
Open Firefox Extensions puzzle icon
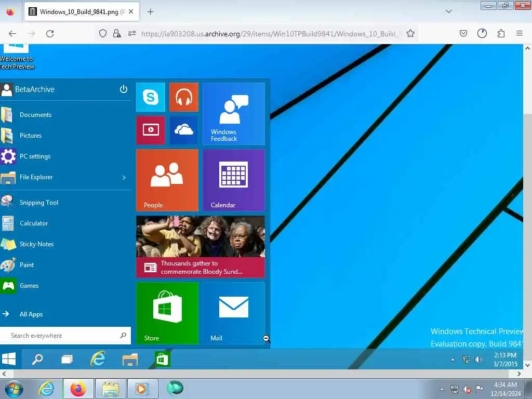coord(501,33)
